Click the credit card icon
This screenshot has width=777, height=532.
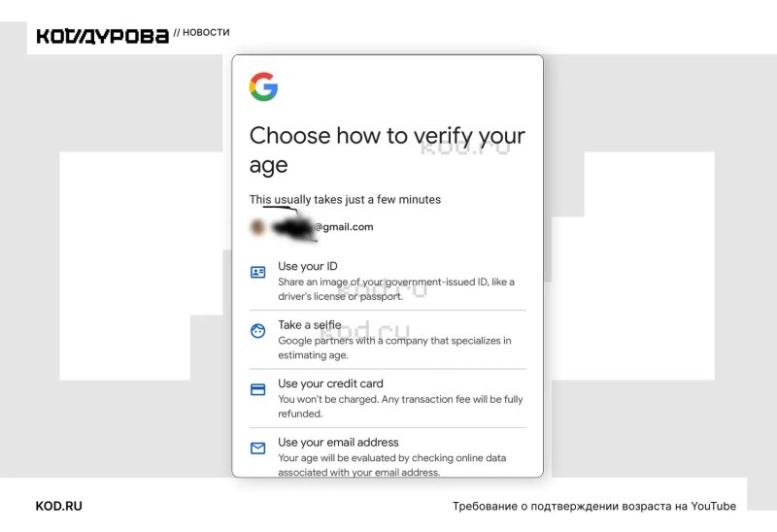(257, 389)
